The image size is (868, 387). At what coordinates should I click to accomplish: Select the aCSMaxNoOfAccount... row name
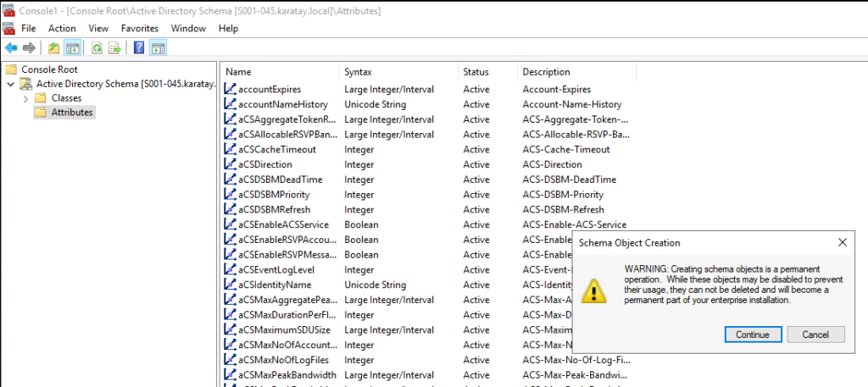[x=287, y=345]
